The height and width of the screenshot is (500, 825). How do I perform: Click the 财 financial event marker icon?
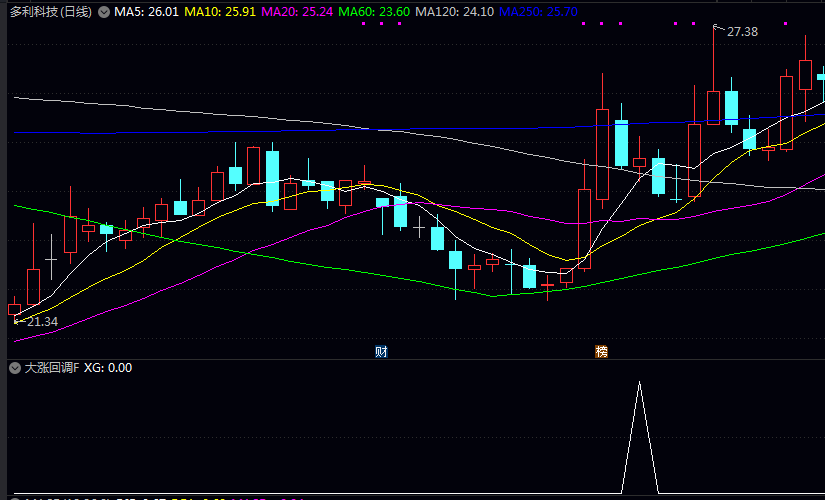[x=381, y=351]
